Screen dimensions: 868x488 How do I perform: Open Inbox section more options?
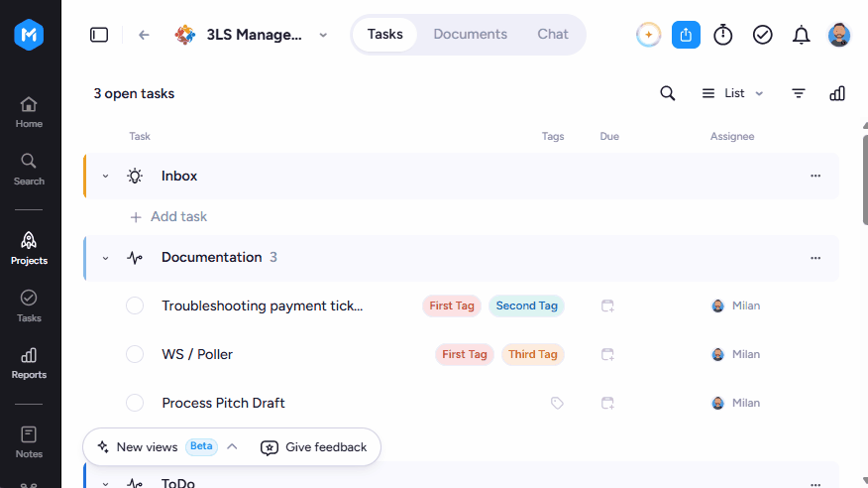815,176
